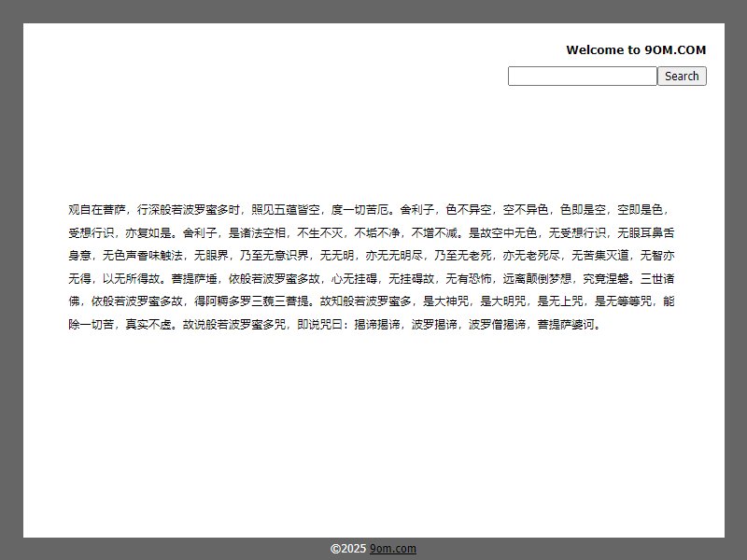747x560 pixels.
Task: Focus the search text input field
Action: 582,77
